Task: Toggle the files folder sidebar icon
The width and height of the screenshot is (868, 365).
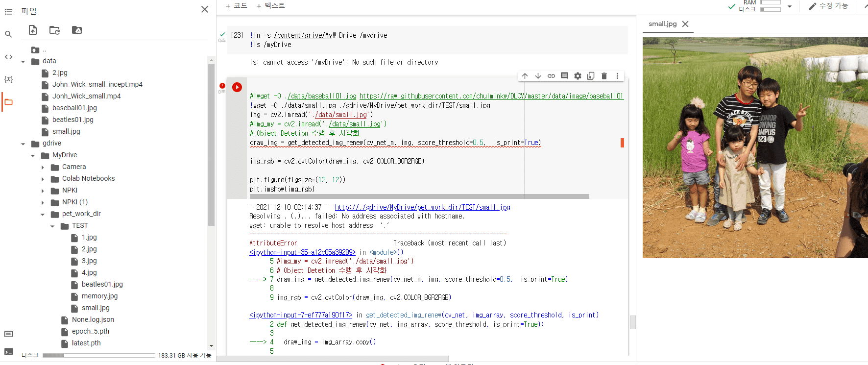Action: 8,102
